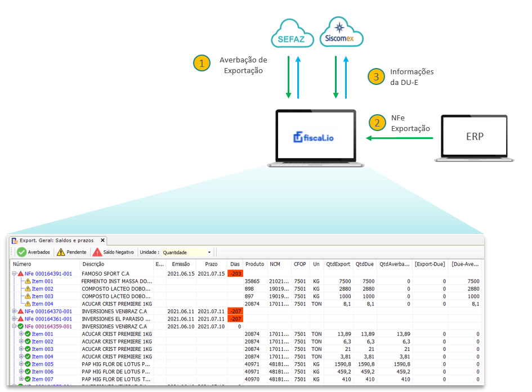
Task: Open NFe 000164359-001 link
Action: [x=48, y=327]
